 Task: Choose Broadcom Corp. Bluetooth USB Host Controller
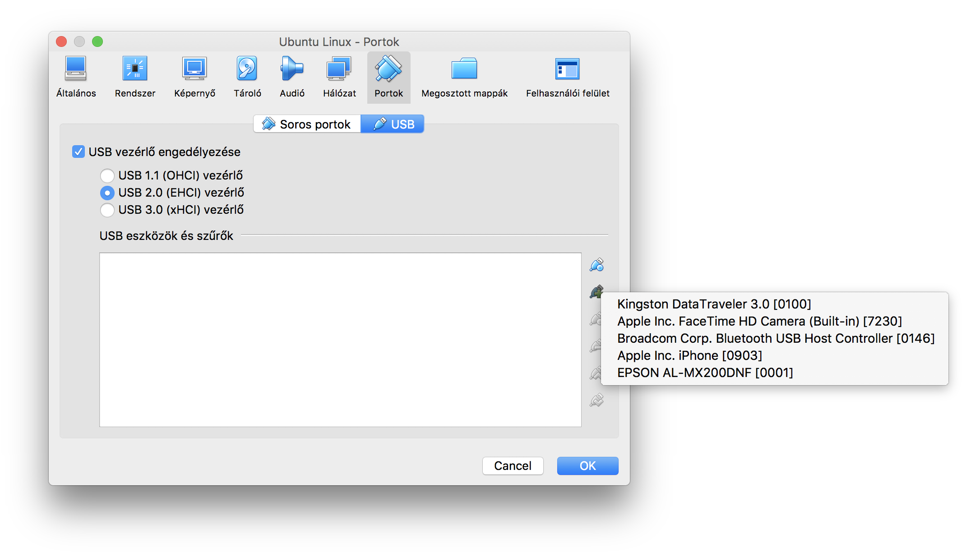[775, 338]
